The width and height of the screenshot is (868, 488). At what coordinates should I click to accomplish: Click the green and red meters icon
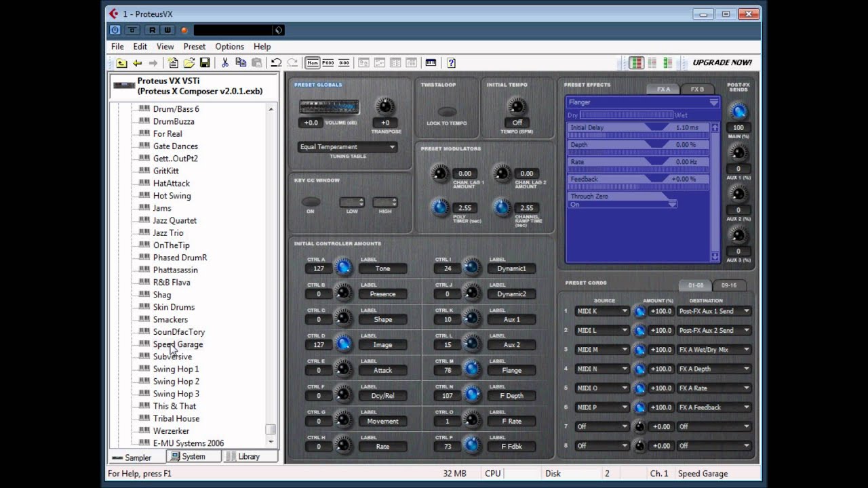(636, 63)
